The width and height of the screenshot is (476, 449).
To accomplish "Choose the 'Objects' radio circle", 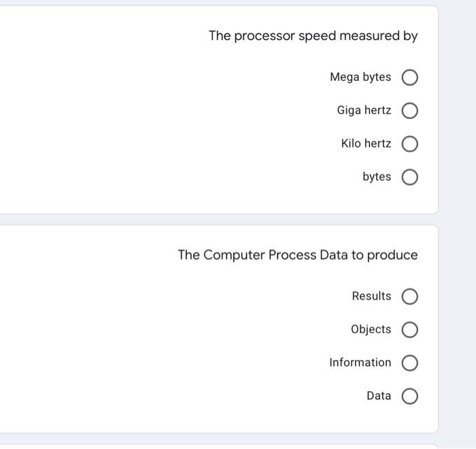I will pyautogui.click(x=409, y=330).
